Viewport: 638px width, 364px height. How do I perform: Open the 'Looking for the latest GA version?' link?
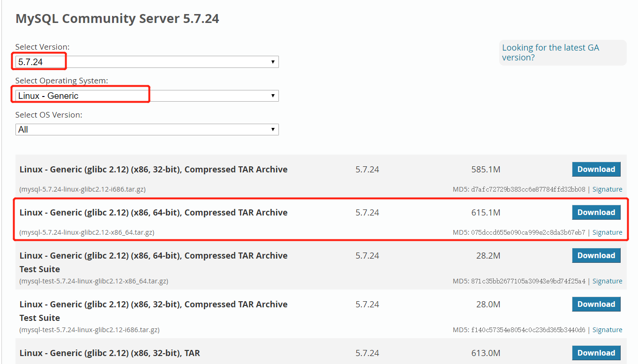(550, 52)
